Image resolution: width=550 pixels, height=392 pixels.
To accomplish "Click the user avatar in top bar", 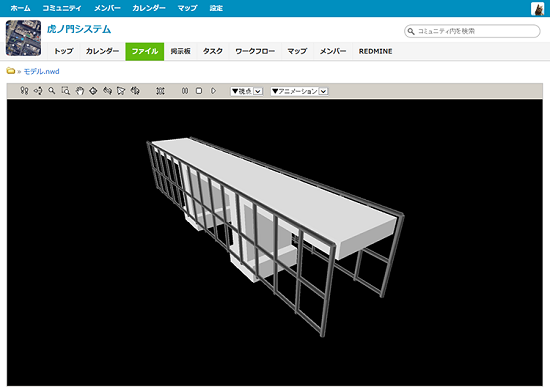I will tap(537, 8).
